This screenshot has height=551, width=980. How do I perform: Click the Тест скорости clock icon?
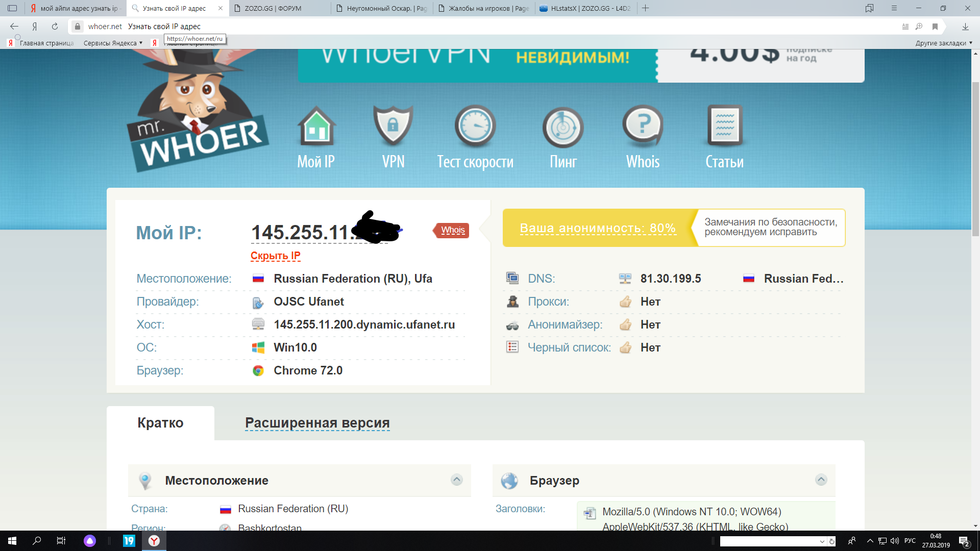point(475,126)
